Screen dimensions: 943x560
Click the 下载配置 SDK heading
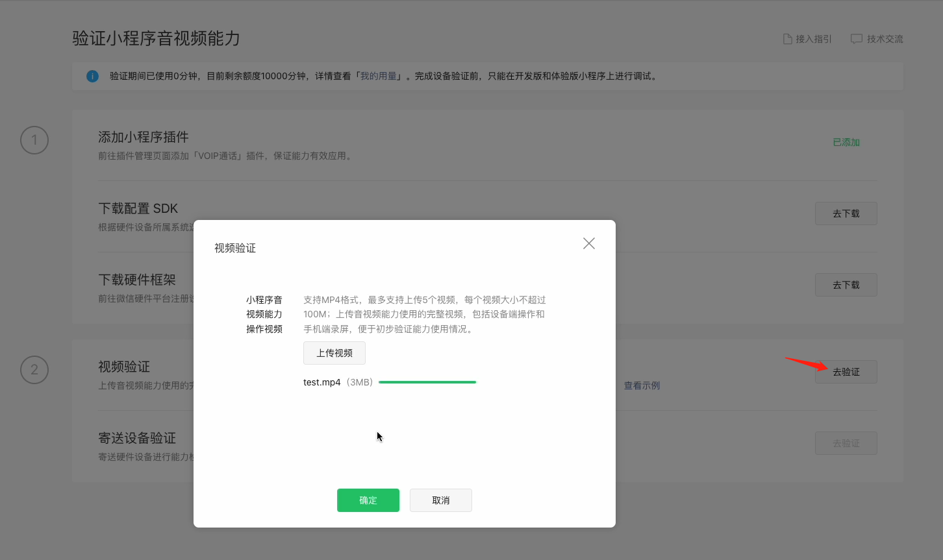(x=138, y=208)
